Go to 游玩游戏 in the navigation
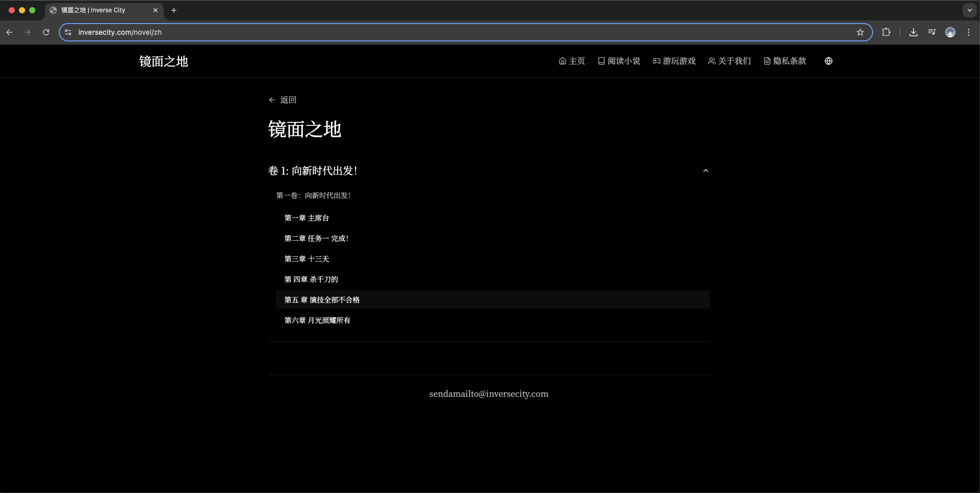980x493 pixels. pos(674,61)
